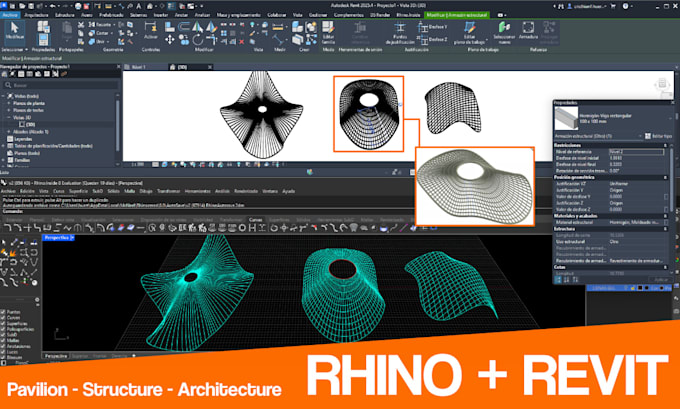Image resolution: width=680 pixels, height=409 pixels.
Task: Open the Insertar ribbon tab
Action: pos(161,15)
